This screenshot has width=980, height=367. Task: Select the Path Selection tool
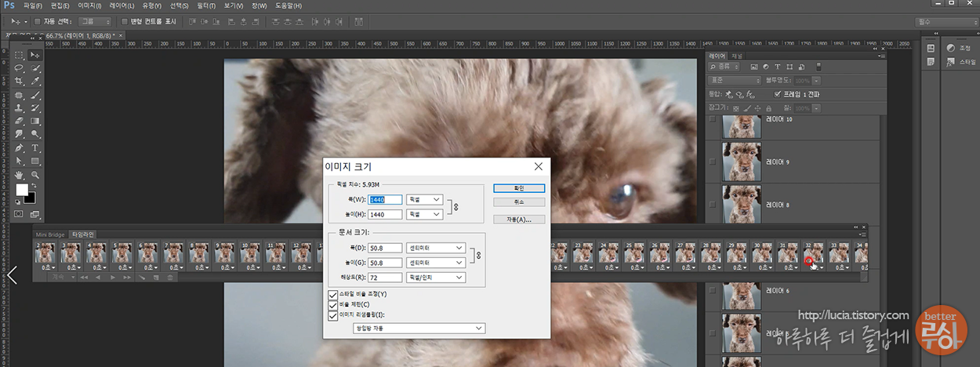[x=19, y=161]
